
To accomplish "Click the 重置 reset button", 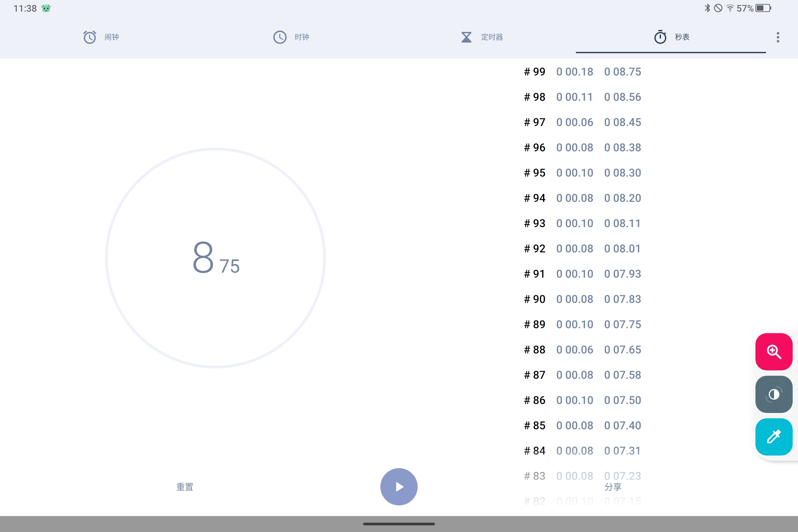I will tap(185, 487).
